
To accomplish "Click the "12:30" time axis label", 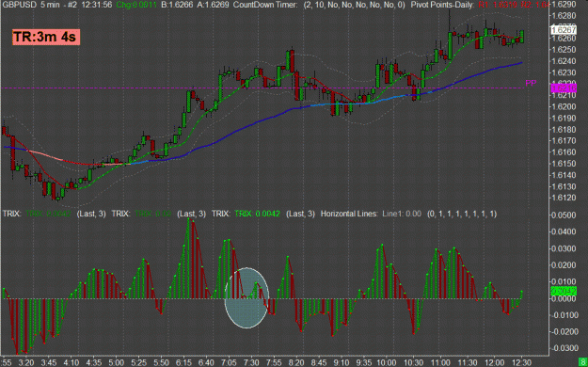I will click(x=522, y=362).
